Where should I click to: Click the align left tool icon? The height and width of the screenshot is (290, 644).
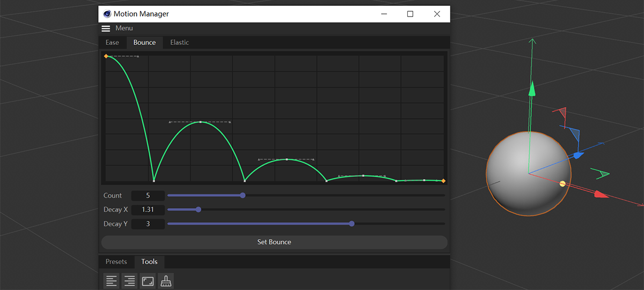(x=111, y=281)
